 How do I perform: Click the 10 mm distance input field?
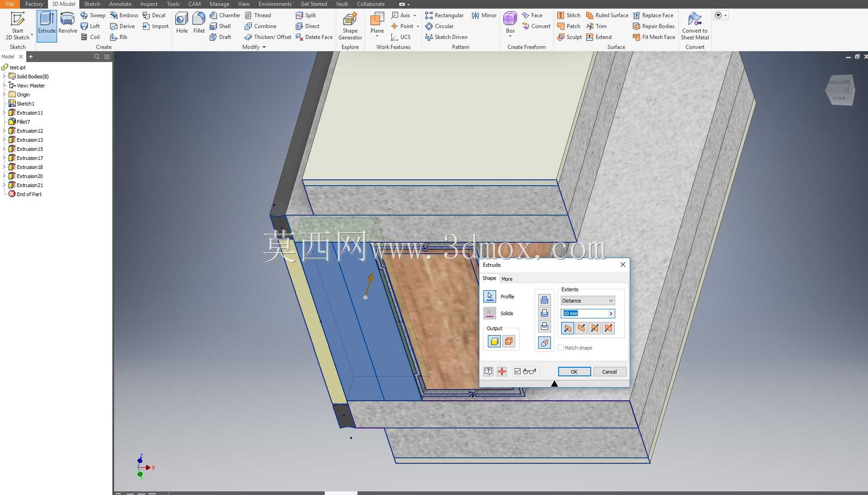coord(584,313)
